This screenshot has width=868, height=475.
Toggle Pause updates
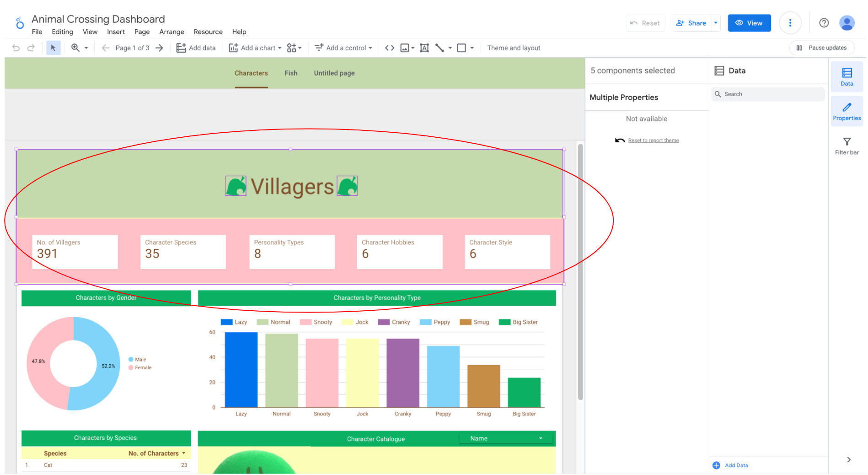[821, 48]
